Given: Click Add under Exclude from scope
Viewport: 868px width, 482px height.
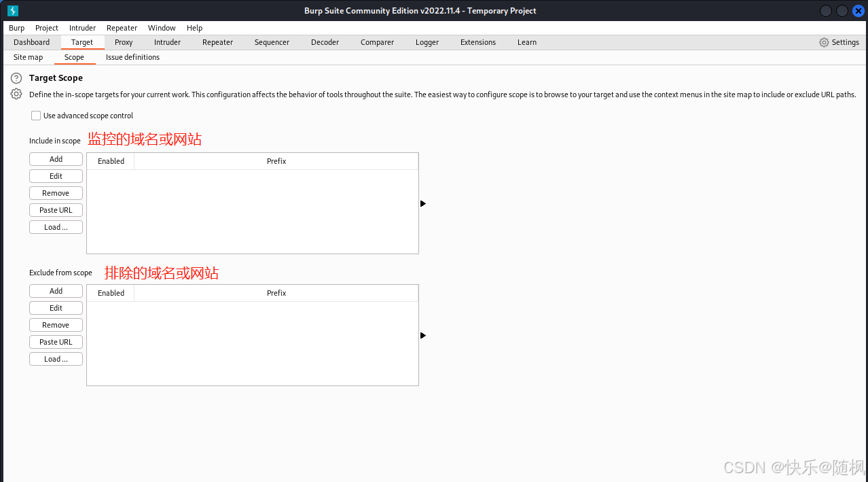Looking at the screenshot, I should point(56,291).
